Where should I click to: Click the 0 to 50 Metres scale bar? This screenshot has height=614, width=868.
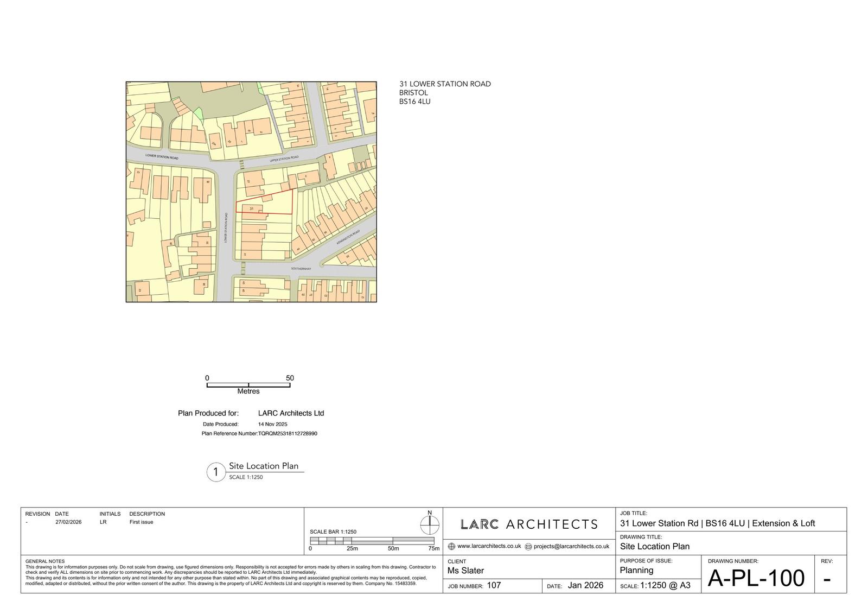[248, 385]
